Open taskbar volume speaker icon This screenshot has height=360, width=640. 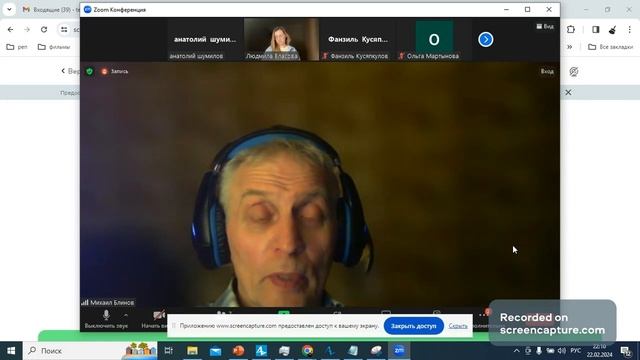coord(562,351)
